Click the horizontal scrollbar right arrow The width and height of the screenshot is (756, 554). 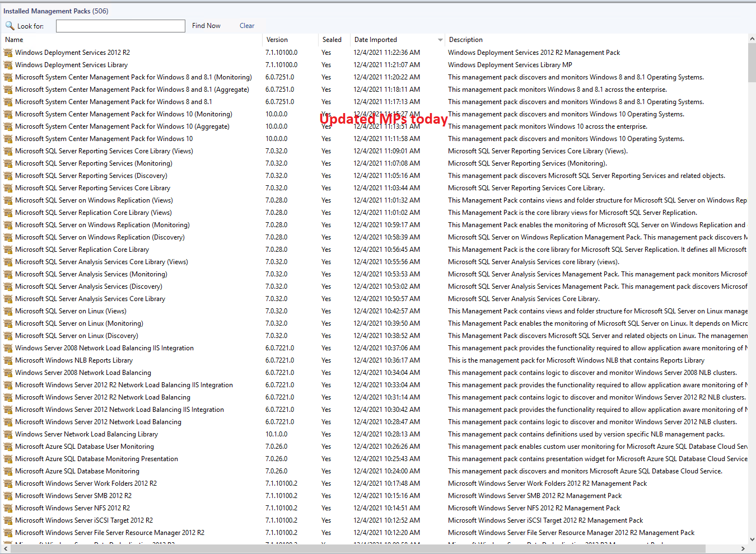[x=743, y=549]
